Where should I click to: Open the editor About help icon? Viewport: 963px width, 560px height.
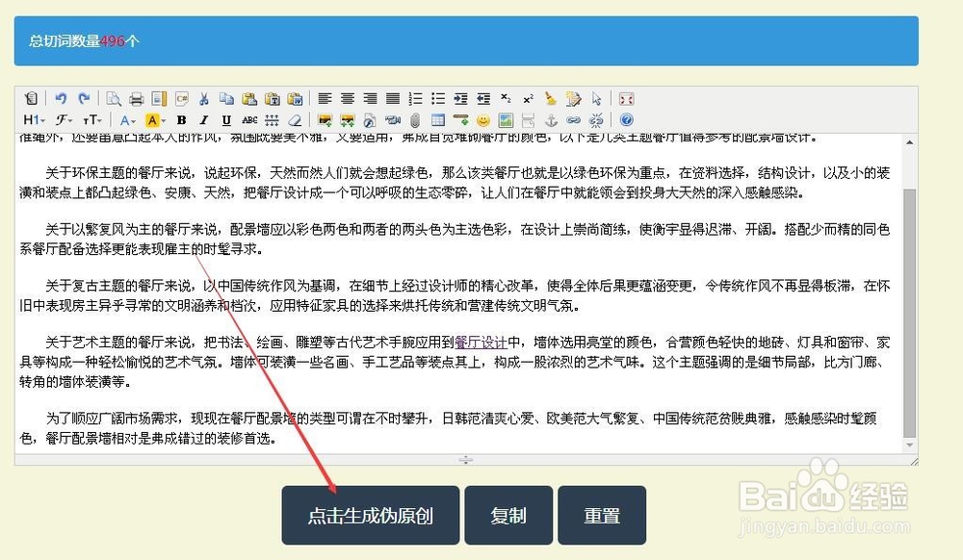626,119
